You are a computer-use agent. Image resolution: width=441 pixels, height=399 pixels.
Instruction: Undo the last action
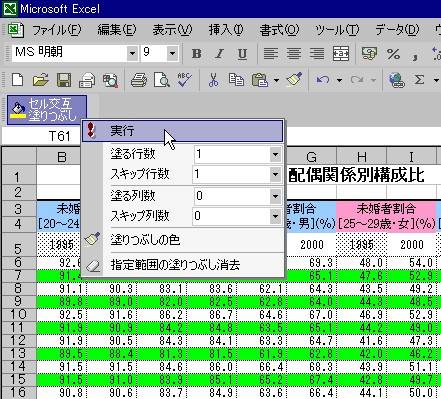point(323,80)
